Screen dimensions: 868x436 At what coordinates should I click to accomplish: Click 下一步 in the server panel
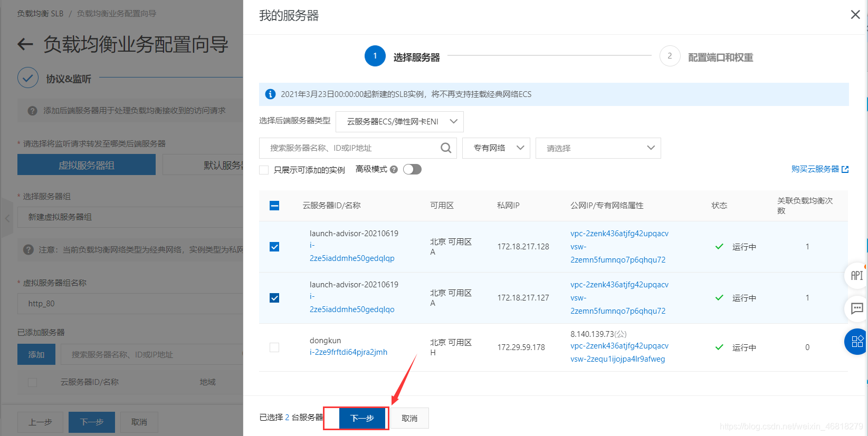362,418
